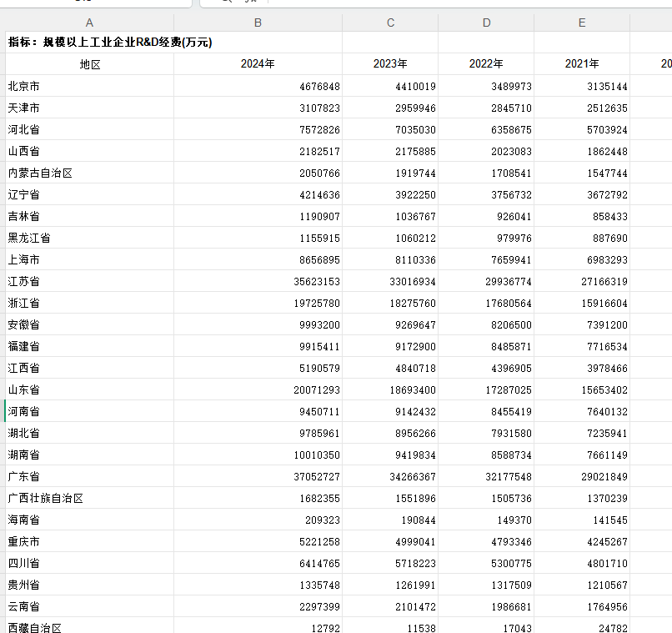The image size is (672, 633).
Task: Select cell value 5300775
Action: [511, 564]
